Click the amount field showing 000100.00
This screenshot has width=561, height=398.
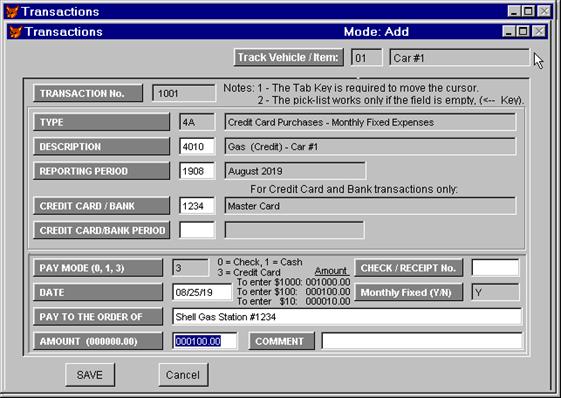pyautogui.click(x=205, y=341)
